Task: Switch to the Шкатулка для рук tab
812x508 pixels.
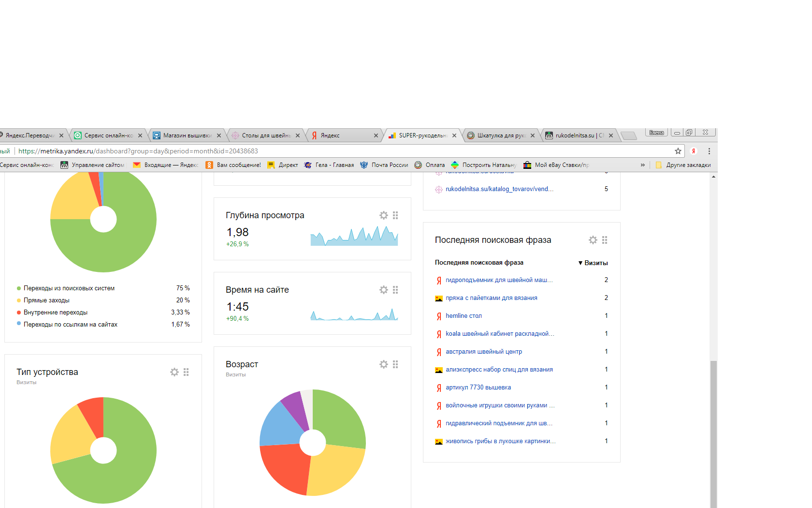Action: (501, 135)
